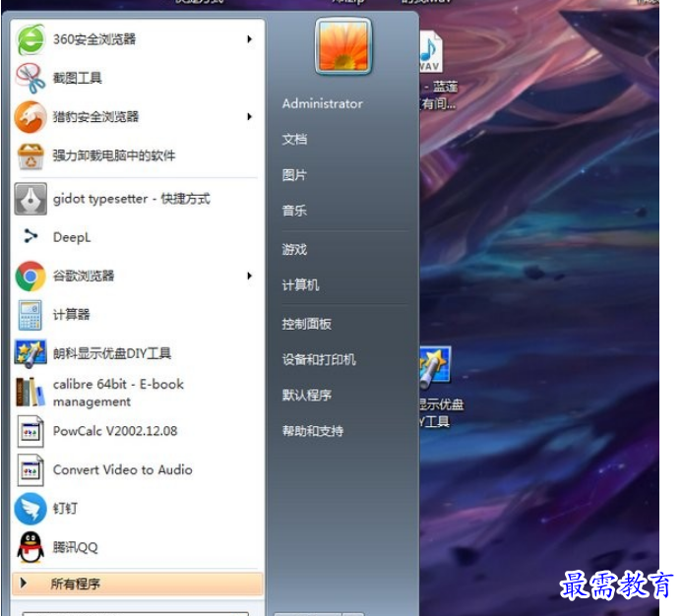Open 音乐 library
This screenshot has width=682, height=616.
294,211
